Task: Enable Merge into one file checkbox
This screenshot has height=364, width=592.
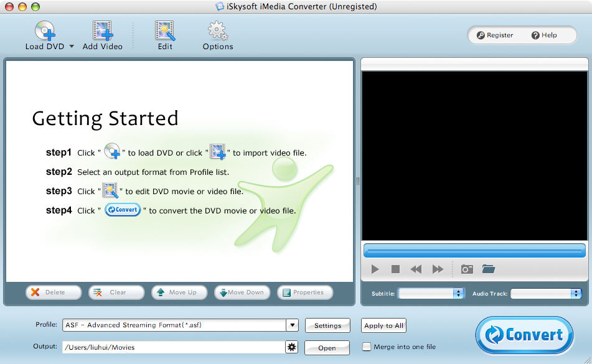Action: tap(367, 347)
